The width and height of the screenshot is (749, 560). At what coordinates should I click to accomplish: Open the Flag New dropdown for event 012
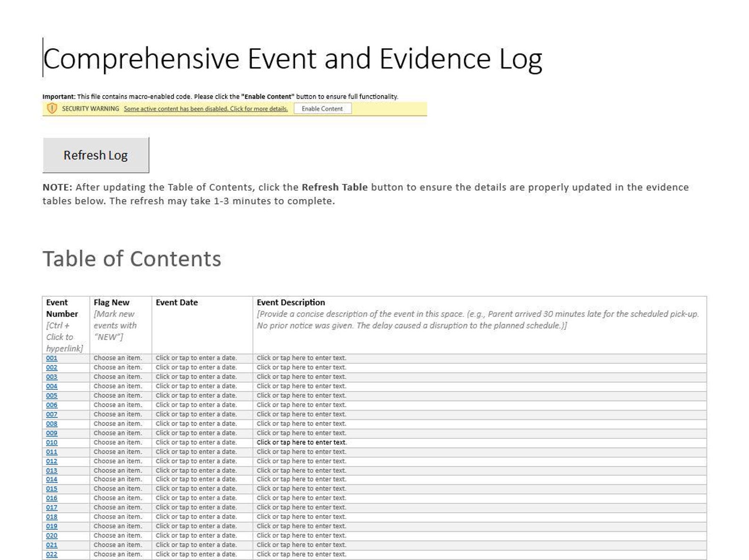118,461
